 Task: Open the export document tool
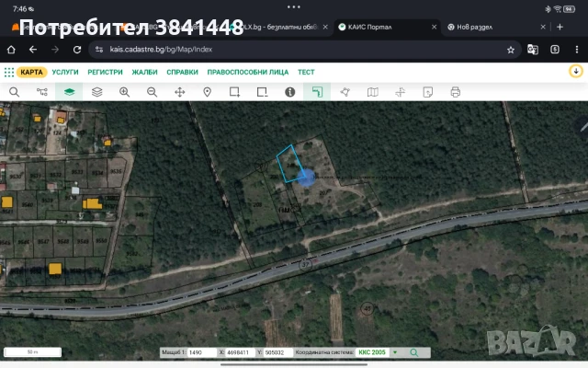(x=428, y=92)
